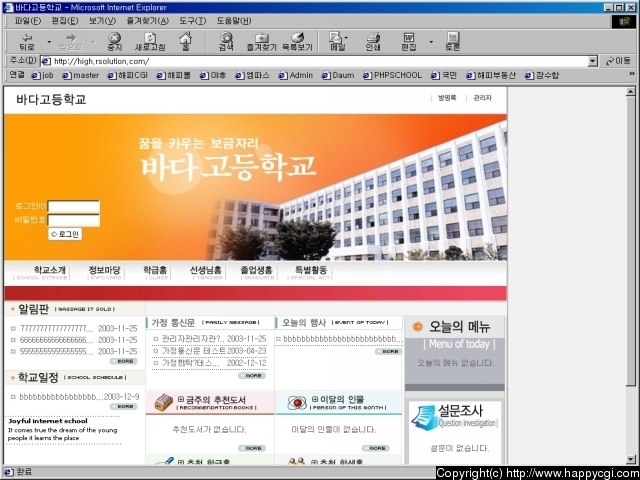Click MORE under 학교일정 entry
Screen dimensions: 640x480
(x=124, y=407)
